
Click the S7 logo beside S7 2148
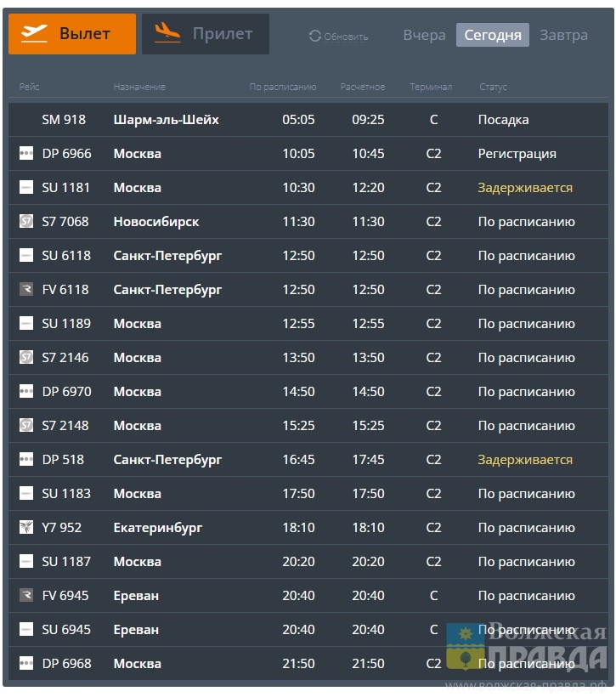coord(26,426)
